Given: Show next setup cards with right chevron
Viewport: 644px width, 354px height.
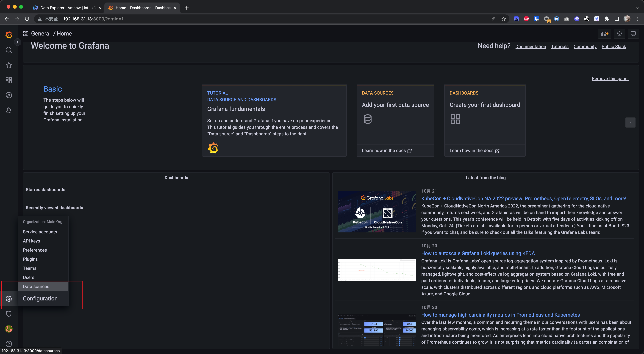Looking at the screenshot, I should (630, 123).
